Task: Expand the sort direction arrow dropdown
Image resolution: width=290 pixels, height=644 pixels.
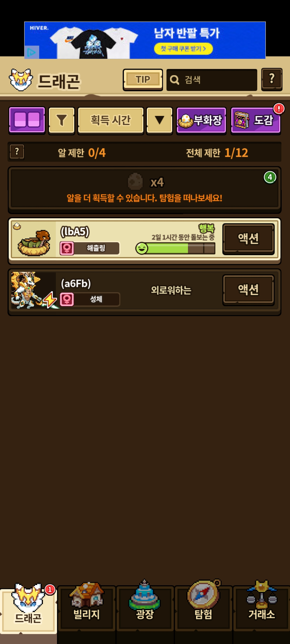Action: (160, 120)
